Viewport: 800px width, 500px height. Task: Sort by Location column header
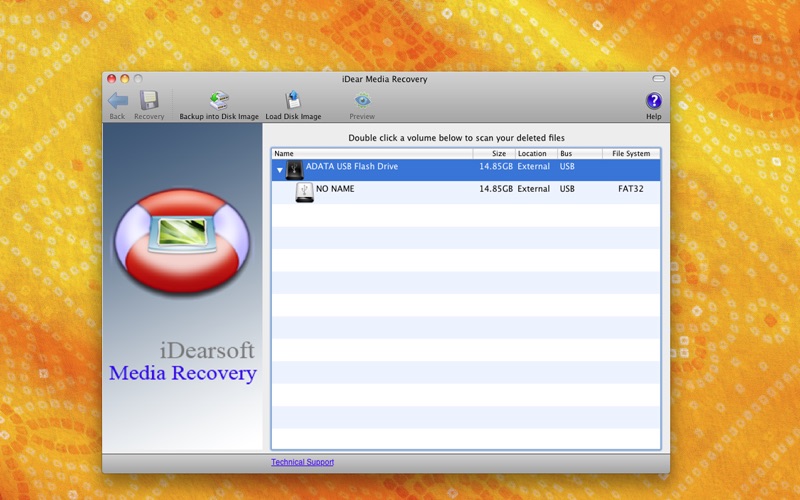[536, 153]
